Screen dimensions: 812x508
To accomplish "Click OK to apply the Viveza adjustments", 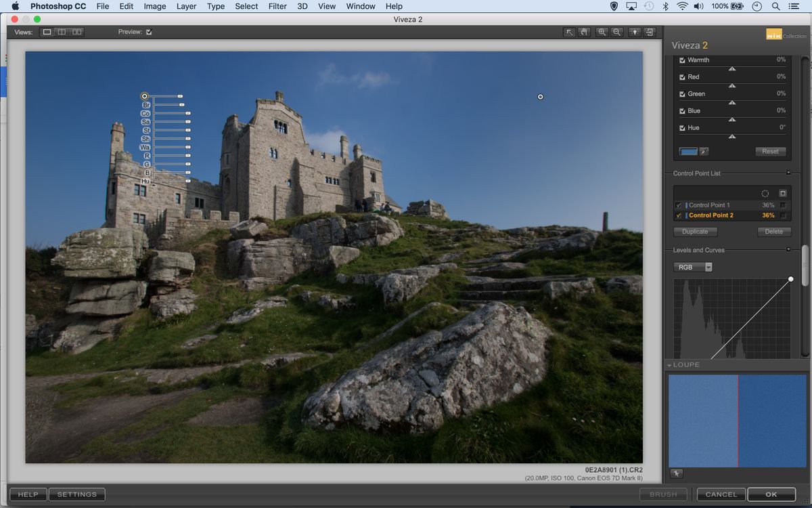I will point(771,494).
